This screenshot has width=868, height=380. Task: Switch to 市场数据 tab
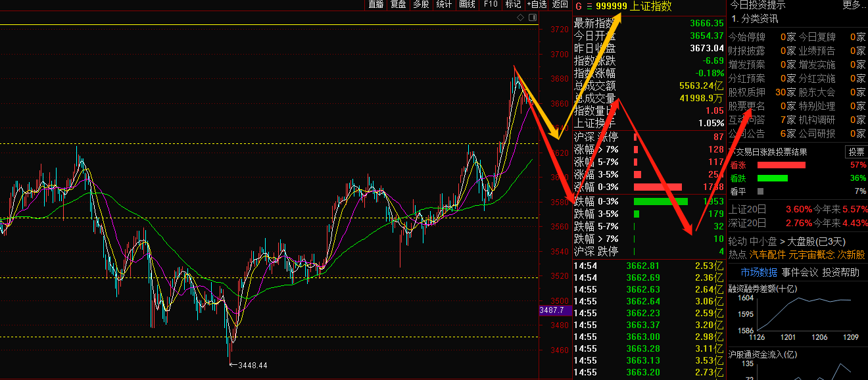pos(759,272)
